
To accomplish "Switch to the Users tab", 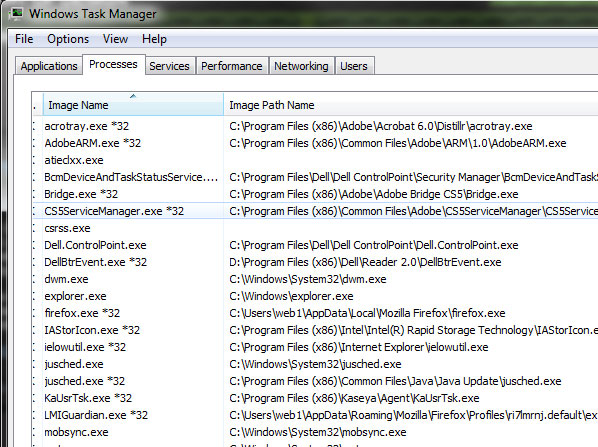I will point(354,66).
